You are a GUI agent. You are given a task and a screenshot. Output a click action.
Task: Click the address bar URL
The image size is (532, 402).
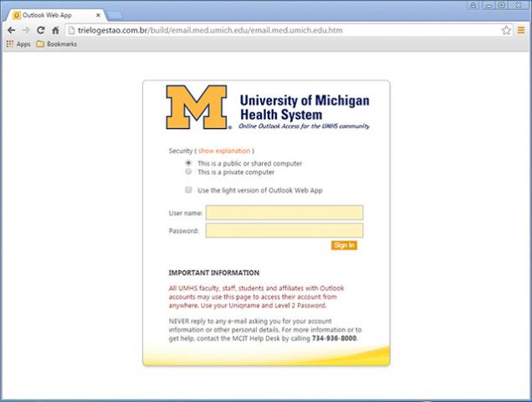point(210,30)
